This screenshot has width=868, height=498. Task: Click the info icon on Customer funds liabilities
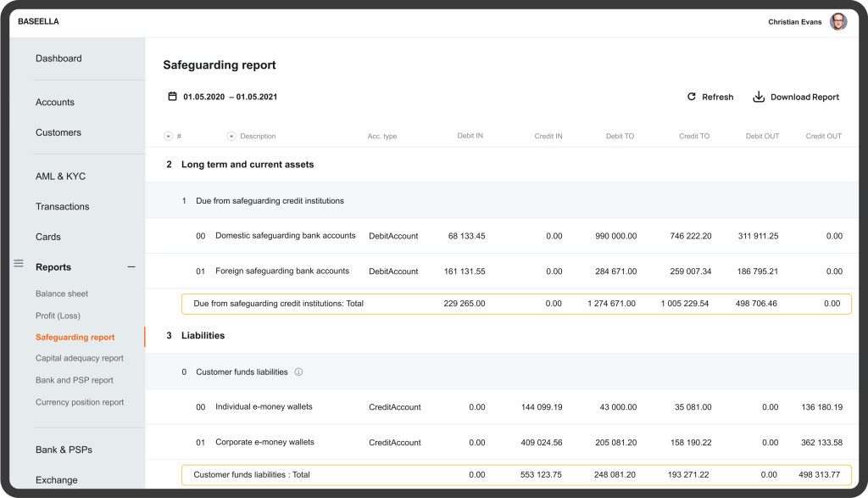coord(298,372)
